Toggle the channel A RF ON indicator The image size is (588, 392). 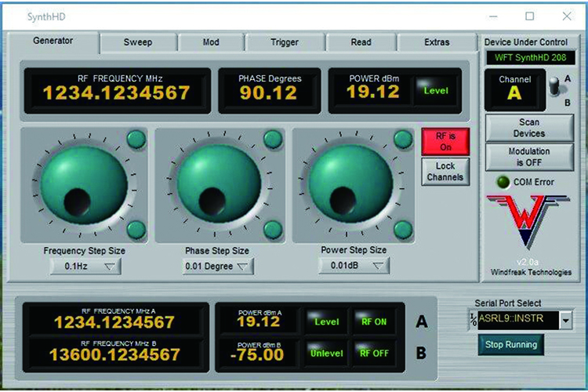point(373,321)
